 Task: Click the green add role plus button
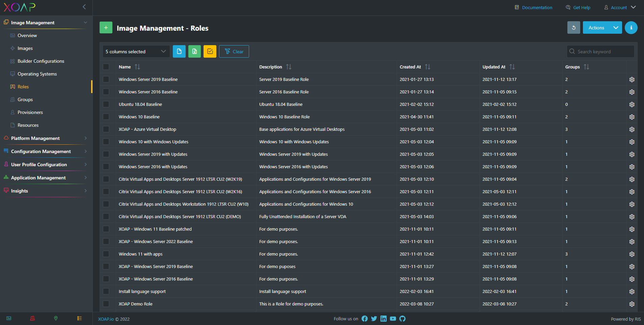click(106, 28)
